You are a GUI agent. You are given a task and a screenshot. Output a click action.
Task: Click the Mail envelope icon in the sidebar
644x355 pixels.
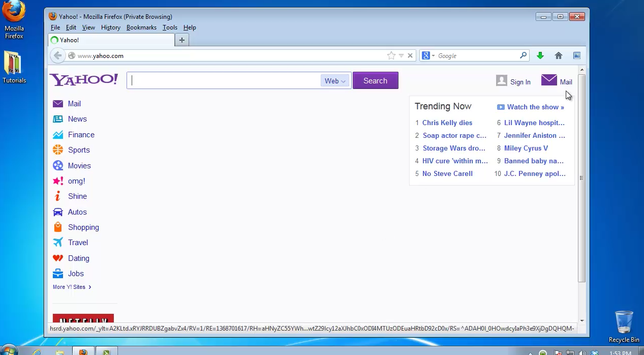(x=58, y=104)
